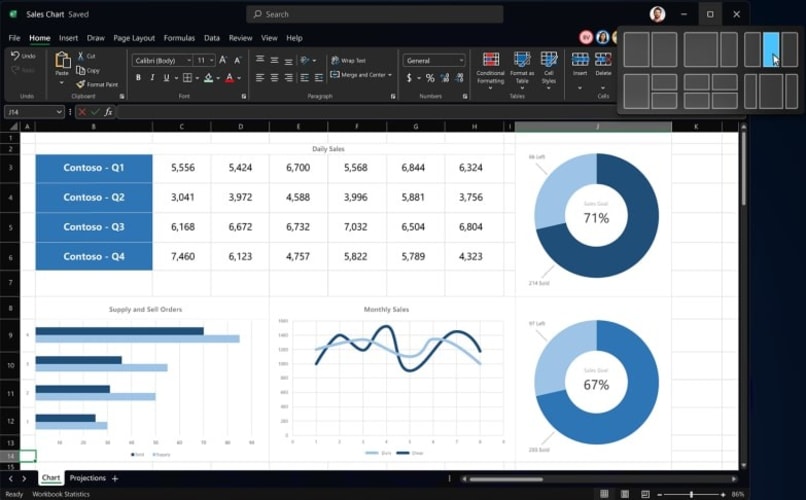Toggle Bold formatting
Viewport: 806px width, 500px height.
click(x=138, y=78)
